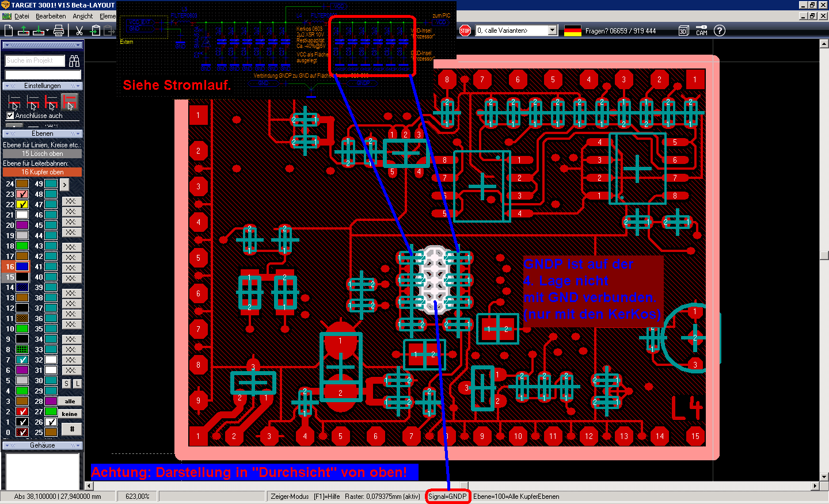
Task: Click the '#' layer button
Action: (71, 429)
